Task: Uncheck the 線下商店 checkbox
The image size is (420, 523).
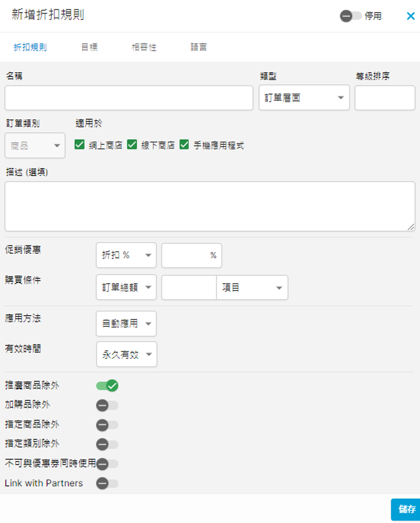Action: point(132,145)
